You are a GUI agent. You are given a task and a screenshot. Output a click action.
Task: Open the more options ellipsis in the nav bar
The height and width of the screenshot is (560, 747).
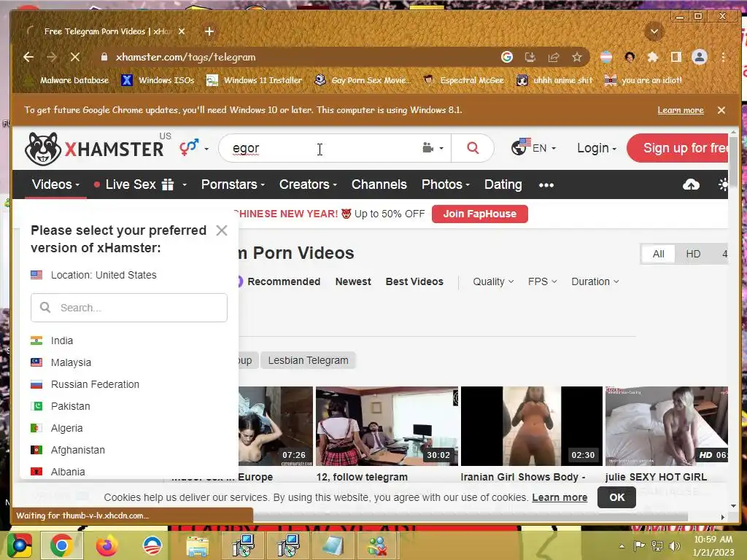pyautogui.click(x=546, y=184)
